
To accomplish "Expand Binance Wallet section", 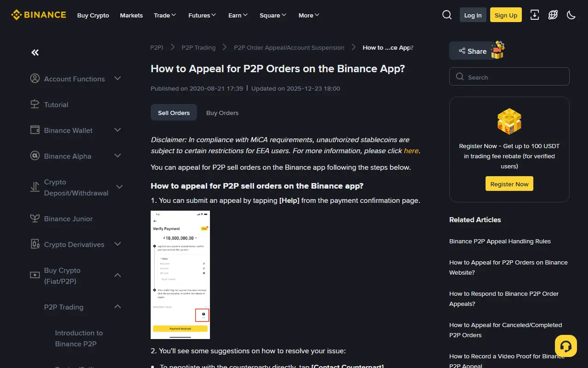I will 118,130.
